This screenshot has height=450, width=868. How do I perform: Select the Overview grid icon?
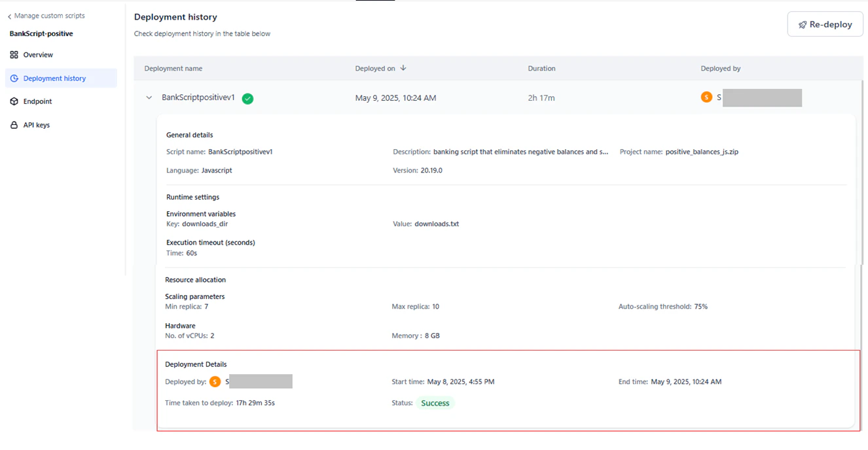(12, 54)
